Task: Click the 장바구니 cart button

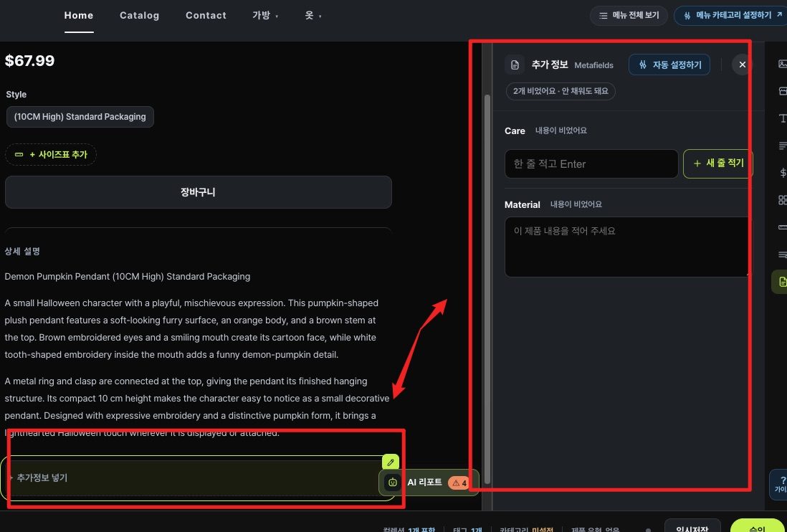Action: point(199,192)
